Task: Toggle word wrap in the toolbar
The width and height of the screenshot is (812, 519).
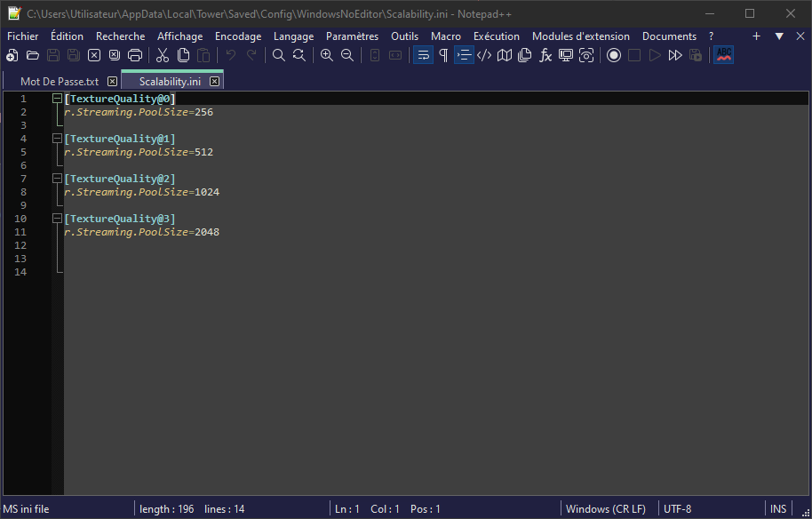Action: coord(423,55)
